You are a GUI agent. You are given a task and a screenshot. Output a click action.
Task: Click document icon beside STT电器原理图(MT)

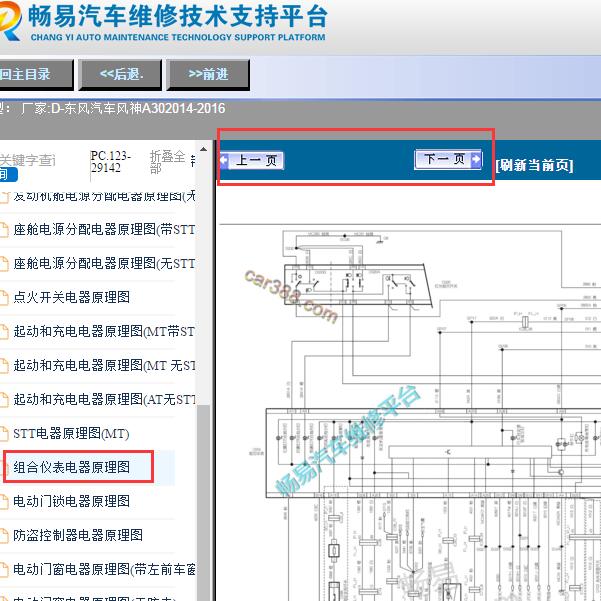pyautogui.click(x=4, y=434)
